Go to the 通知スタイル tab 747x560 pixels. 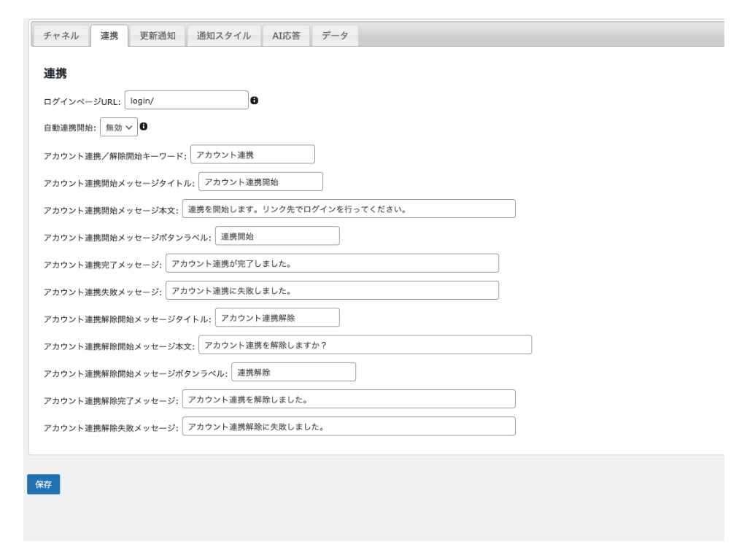point(224,36)
